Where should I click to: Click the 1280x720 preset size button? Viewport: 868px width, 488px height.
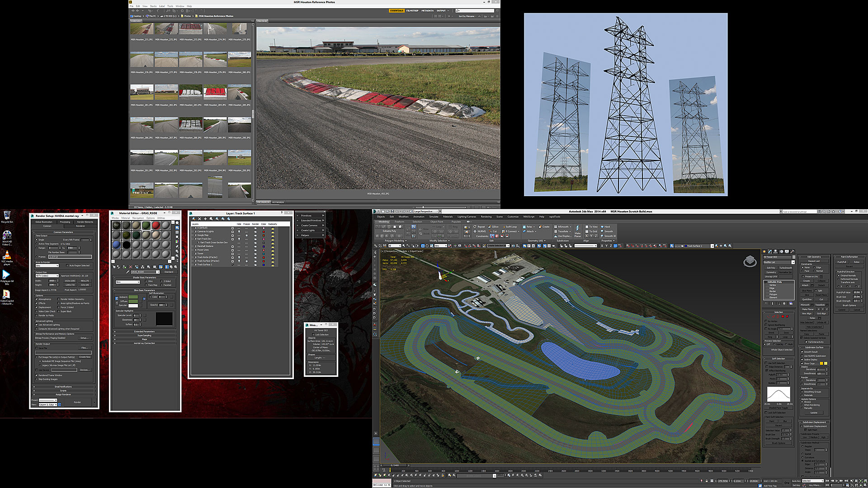click(x=70, y=285)
